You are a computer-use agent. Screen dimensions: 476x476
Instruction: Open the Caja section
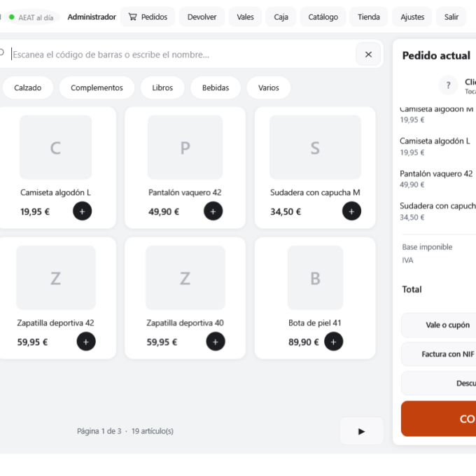[x=281, y=17]
